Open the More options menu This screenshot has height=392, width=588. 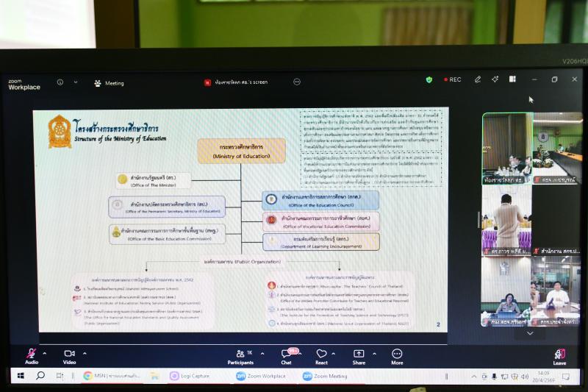(x=397, y=354)
